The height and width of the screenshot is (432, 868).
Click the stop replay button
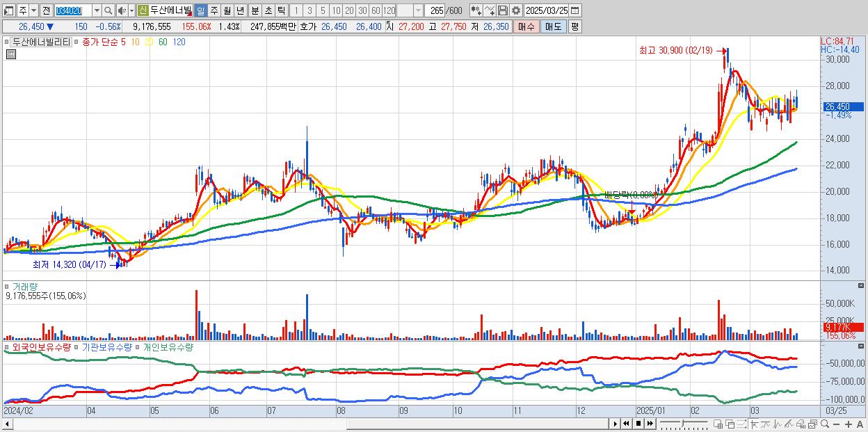coord(638,424)
